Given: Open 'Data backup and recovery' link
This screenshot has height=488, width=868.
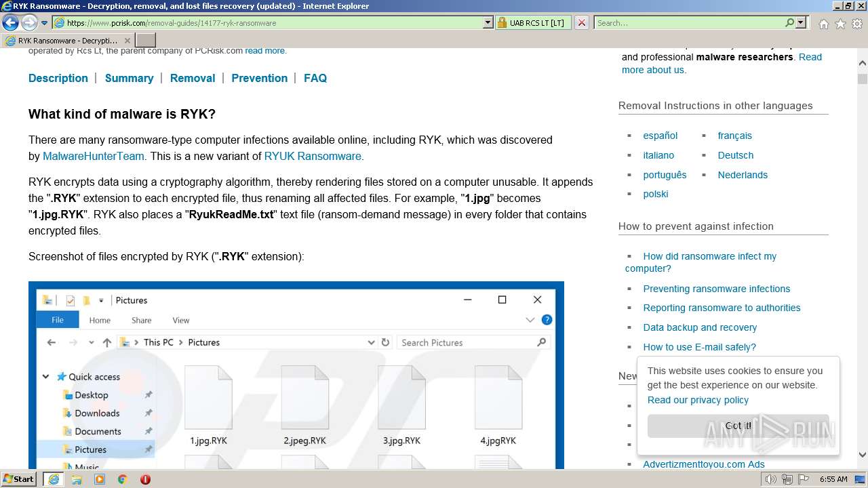Looking at the screenshot, I should coord(700,327).
